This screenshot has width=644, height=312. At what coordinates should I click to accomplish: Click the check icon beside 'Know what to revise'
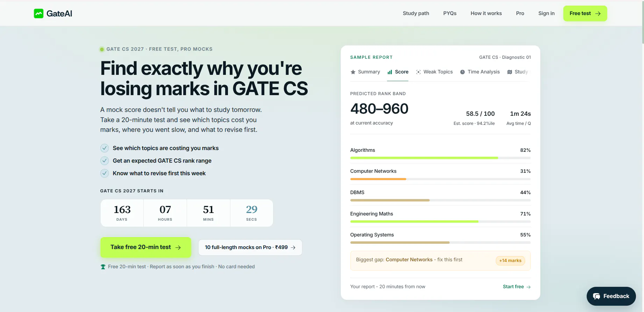105,173
